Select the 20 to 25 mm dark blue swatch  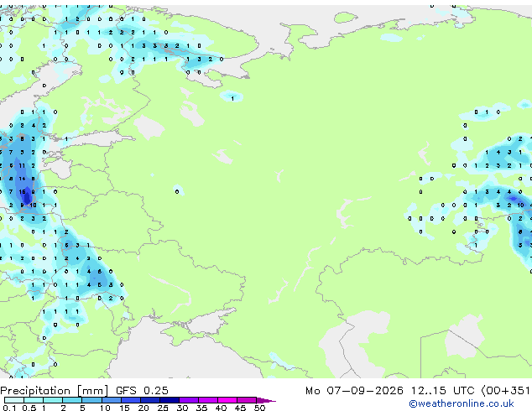tap(150, 400)
